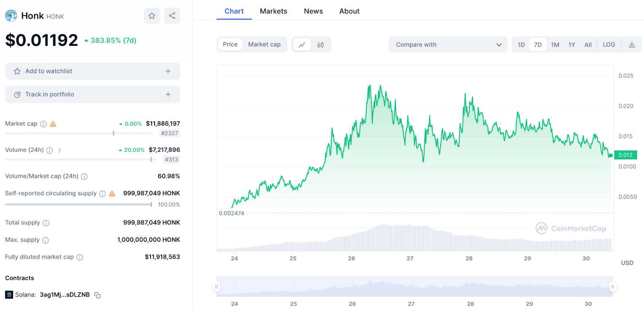Screen dimensions: 644x311
Task: Click the green end-of-line price dot marker
Action: pyautogui.click(x=611, y=155)
